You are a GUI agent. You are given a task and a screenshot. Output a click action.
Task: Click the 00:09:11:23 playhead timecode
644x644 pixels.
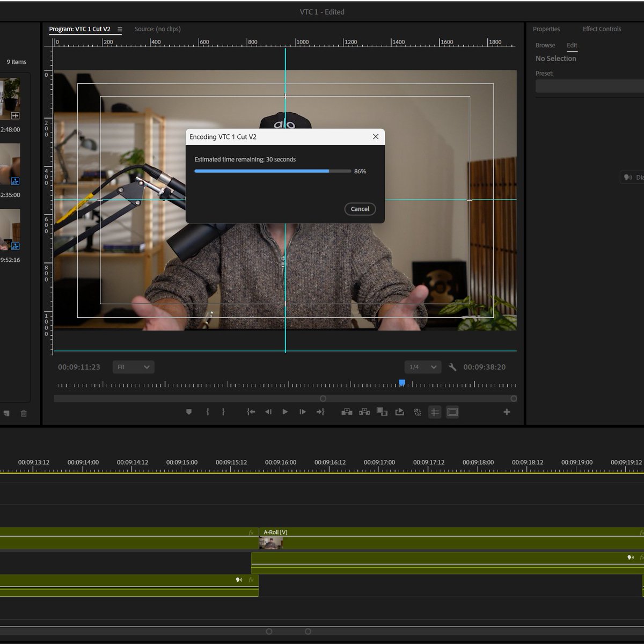[x=79, y=367]
